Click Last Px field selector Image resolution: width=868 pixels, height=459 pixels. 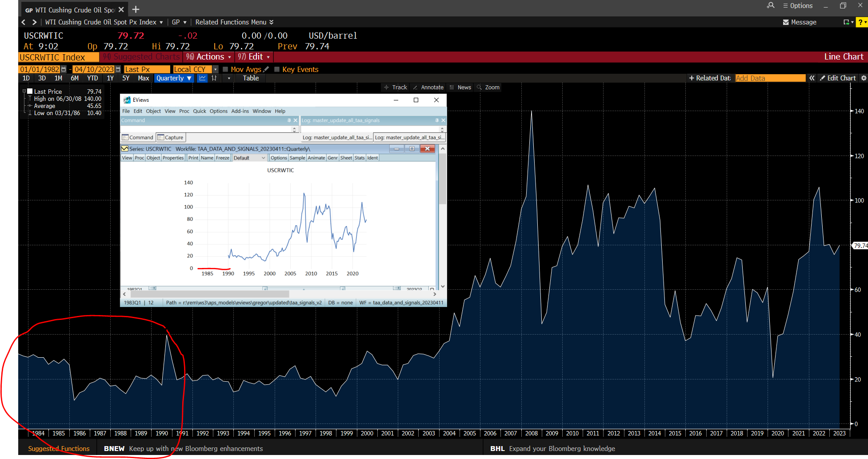click(x=147, y=69)
